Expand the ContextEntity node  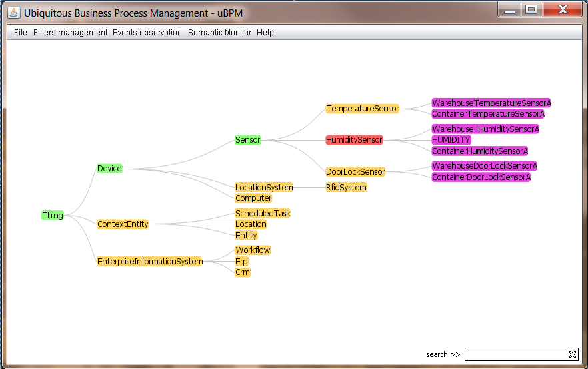pos(123,224)
